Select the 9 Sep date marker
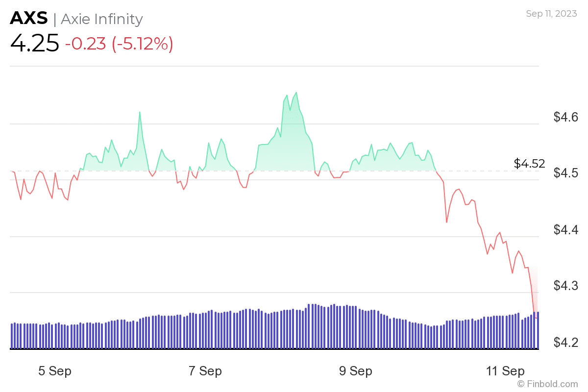 click(355, 371)
